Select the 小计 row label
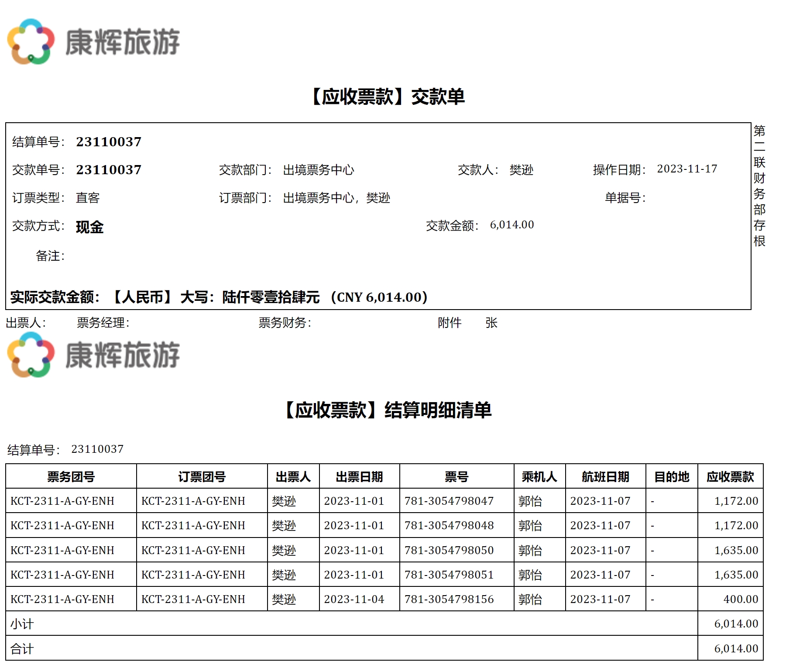Viewport: 786px width, 672px height. (22, 624)
